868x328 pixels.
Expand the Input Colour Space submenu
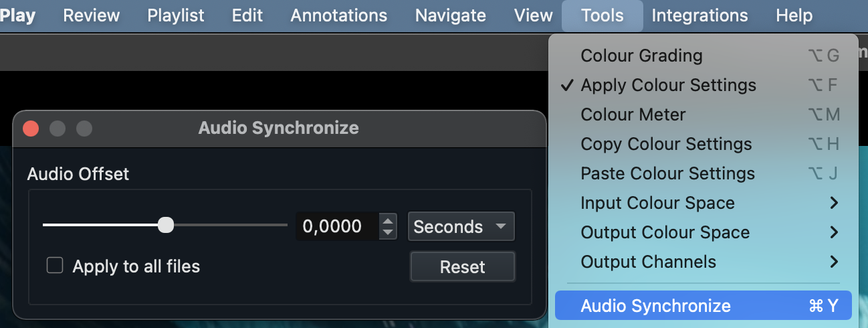click(x=703, y=203)
